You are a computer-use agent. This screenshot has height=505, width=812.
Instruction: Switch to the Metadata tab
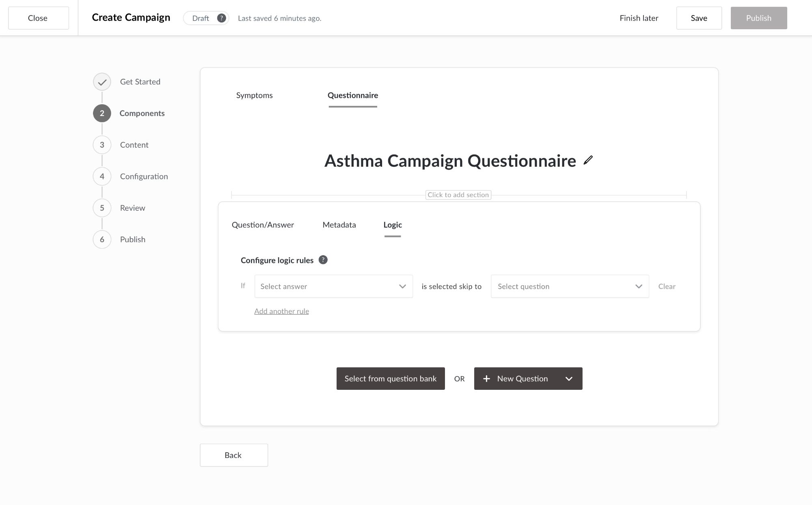pyautogui.click(x=339, y=225)
